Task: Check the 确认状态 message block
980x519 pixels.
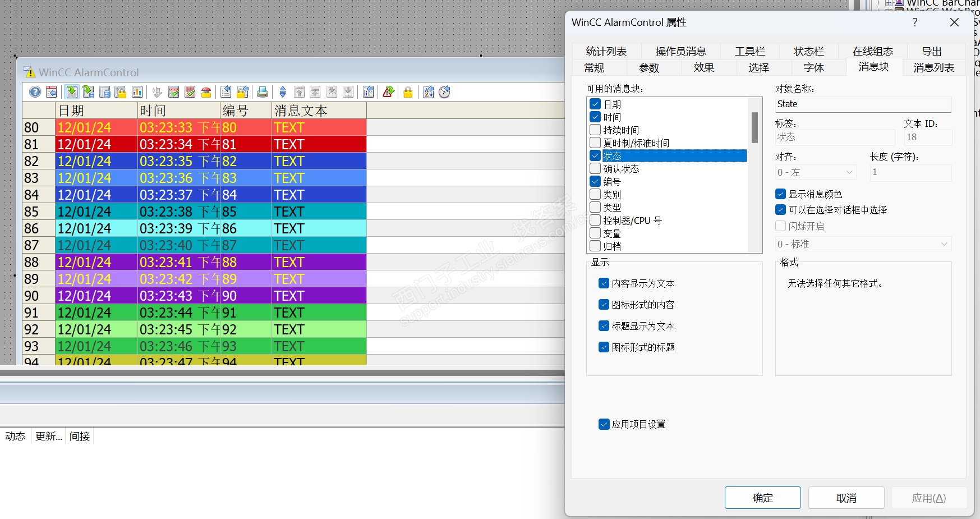Action: click(x=595, y=168)
